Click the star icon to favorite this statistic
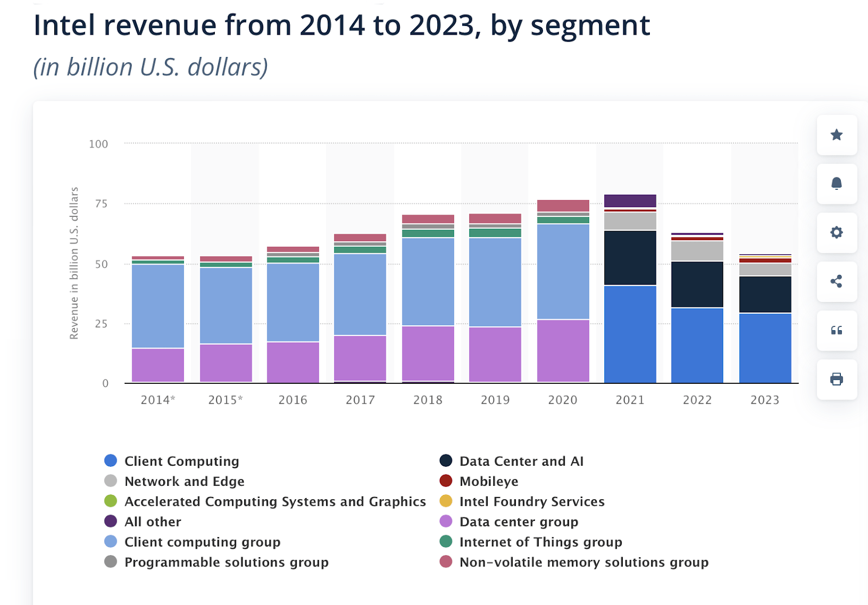Viewport: 868px width, 605px height. click(x=836, y=135)
